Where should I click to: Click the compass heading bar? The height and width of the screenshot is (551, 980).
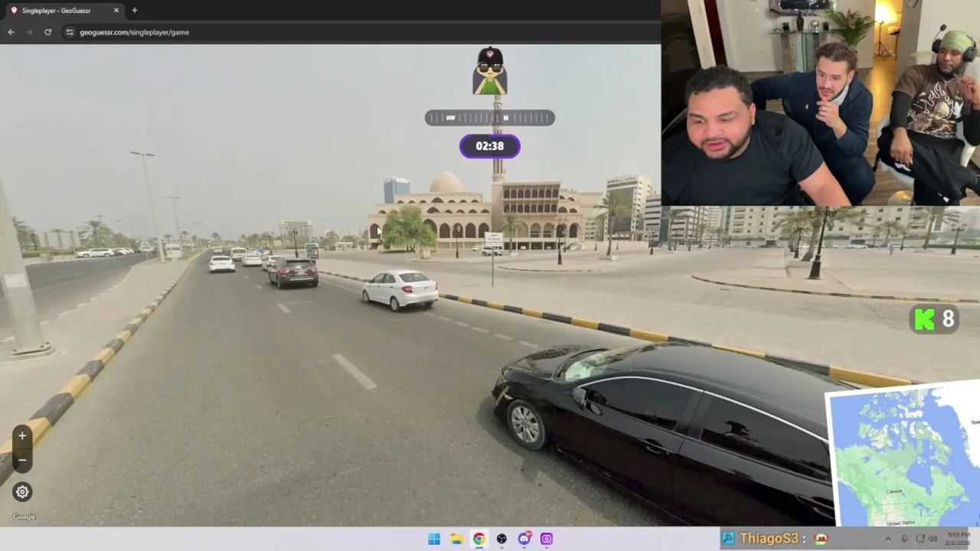point(490,118)
